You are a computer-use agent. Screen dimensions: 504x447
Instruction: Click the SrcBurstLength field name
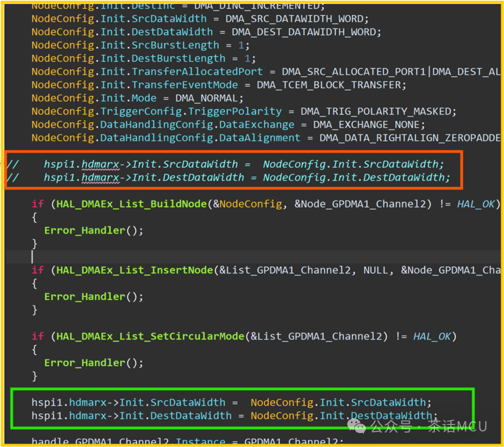click(175, 45)
